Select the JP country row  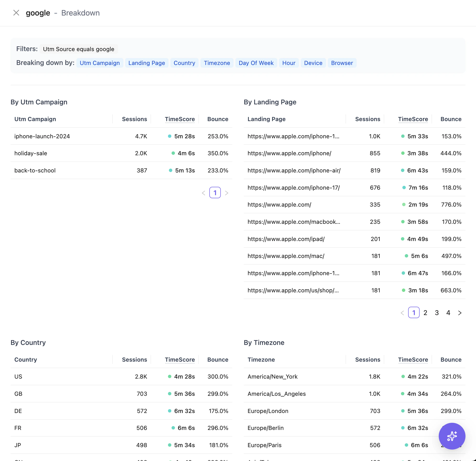click(x=121, y=445)
